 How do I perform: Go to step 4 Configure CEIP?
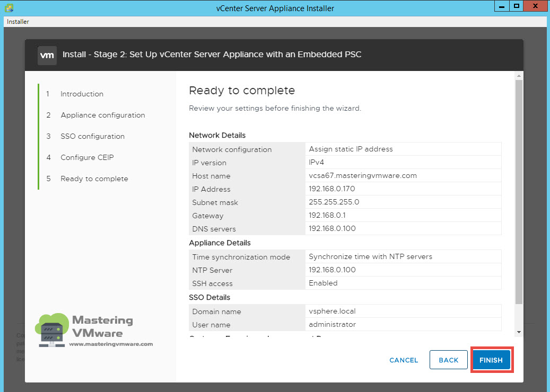[x=87, y=157]
